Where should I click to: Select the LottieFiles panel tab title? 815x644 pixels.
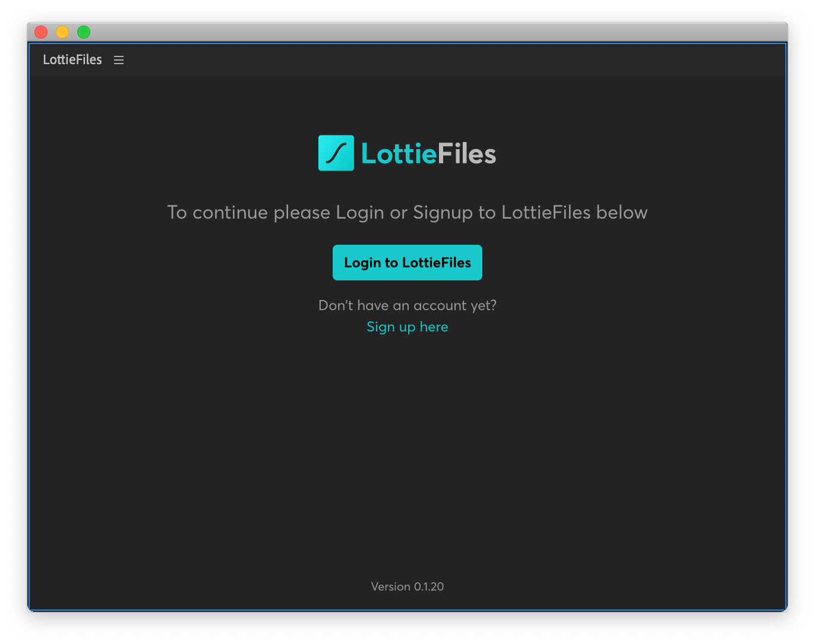(72, 59)
